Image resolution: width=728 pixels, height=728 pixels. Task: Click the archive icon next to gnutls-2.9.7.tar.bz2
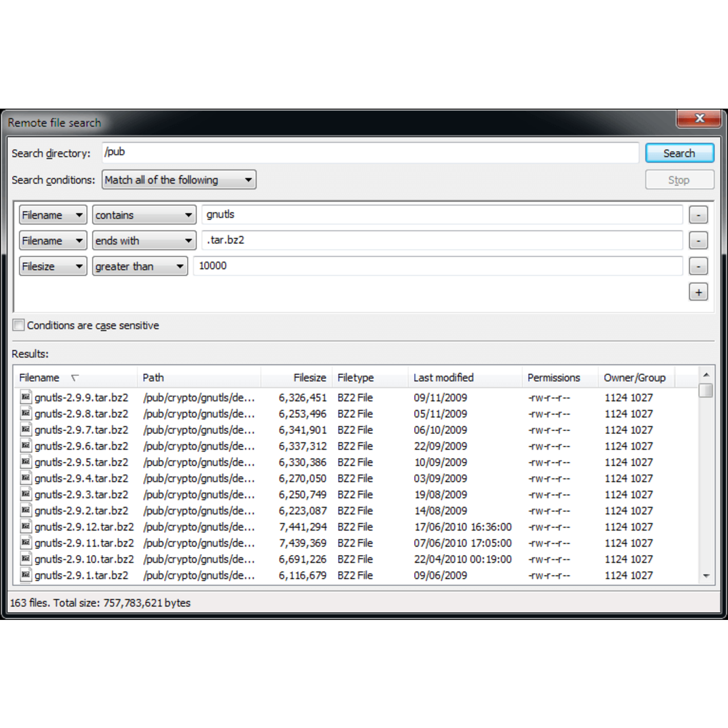point(26,429)
